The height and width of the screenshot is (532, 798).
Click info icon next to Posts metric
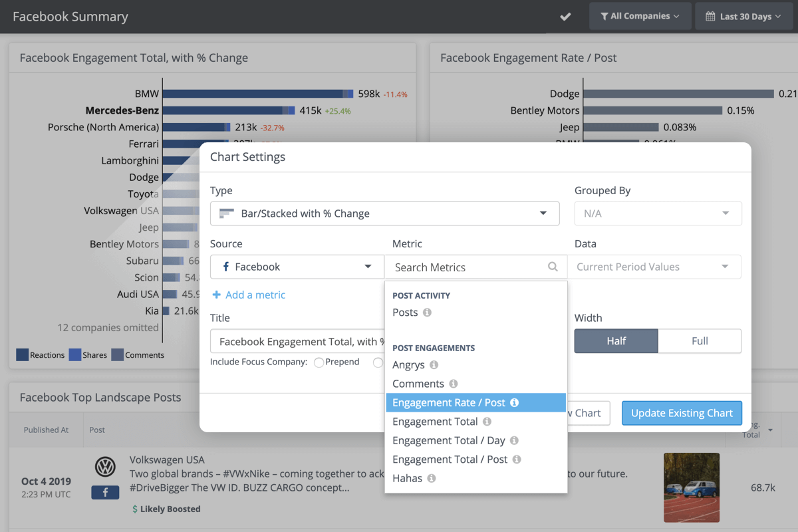[427, 313]
